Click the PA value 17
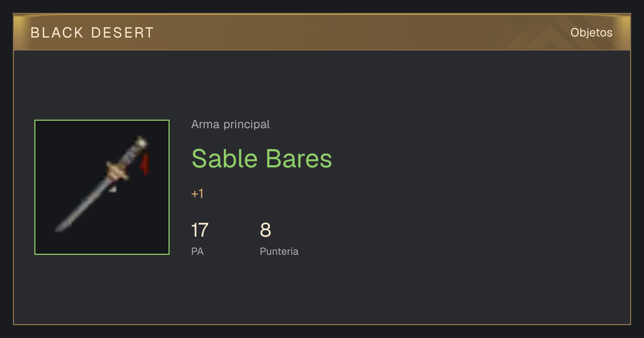The height and width of the screenshot is (338, 644). coord(200,230)
